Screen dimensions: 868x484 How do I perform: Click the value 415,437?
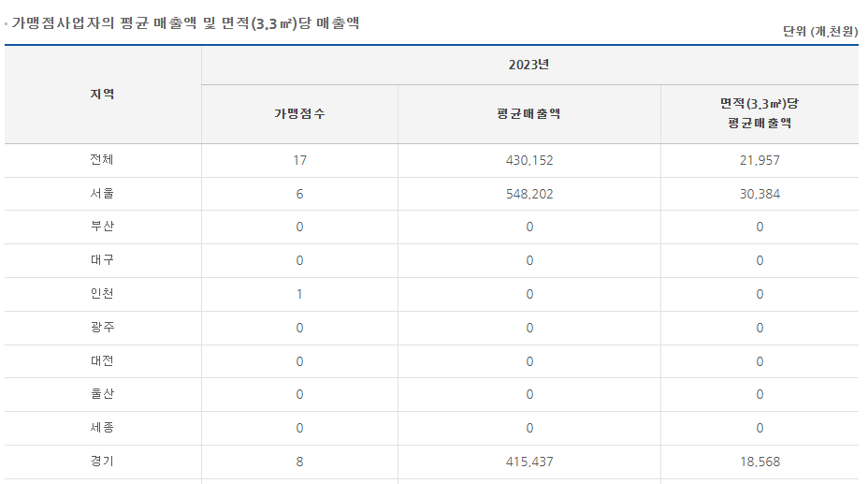click(529, 462)
